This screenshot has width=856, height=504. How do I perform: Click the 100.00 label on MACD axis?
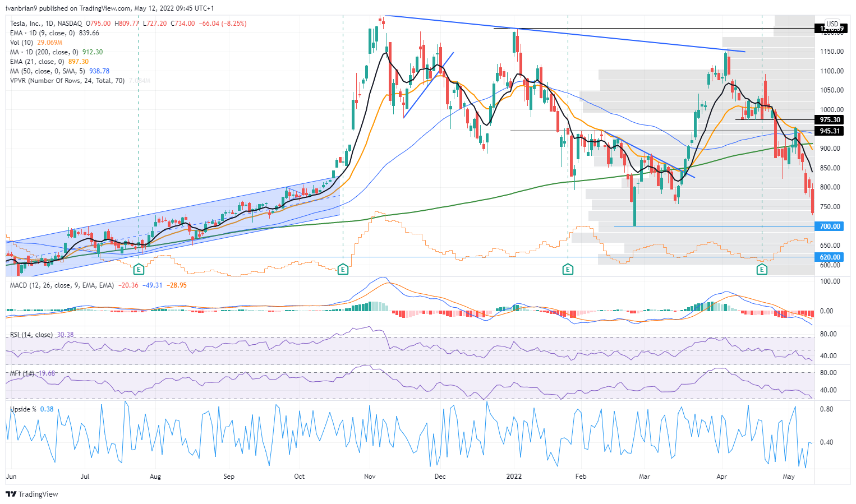click(x=830, y=281)
